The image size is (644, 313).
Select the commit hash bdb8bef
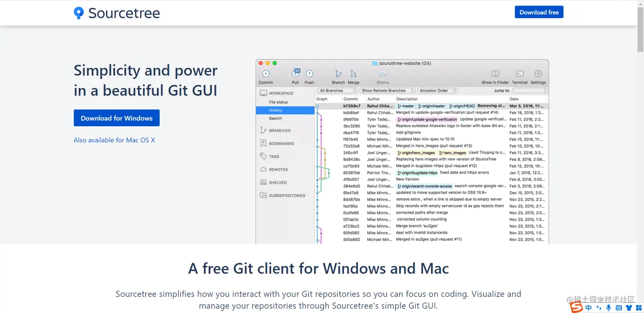click(351, 113)
